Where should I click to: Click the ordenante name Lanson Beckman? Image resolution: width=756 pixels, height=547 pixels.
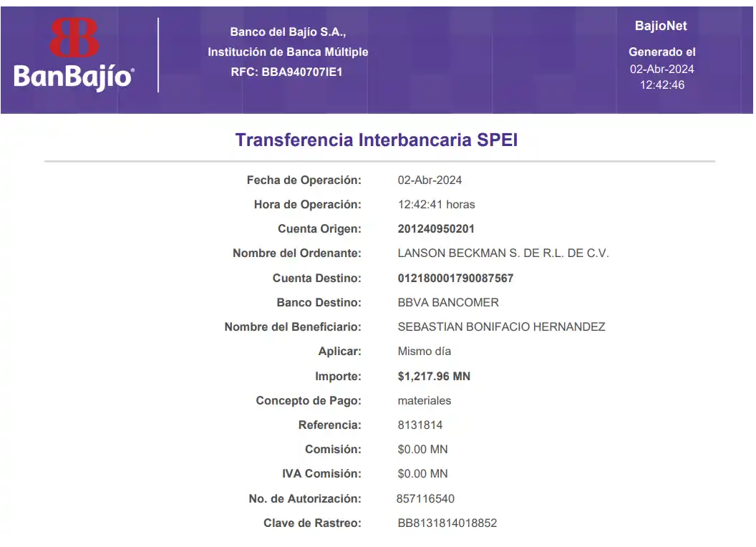[x=503, y=253]
